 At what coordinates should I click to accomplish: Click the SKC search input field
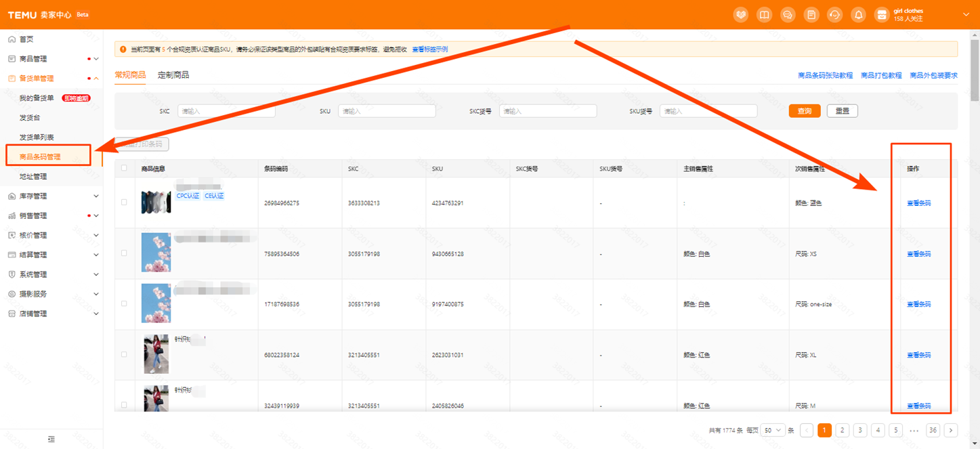pyautogui.click(x=226, y=111)
